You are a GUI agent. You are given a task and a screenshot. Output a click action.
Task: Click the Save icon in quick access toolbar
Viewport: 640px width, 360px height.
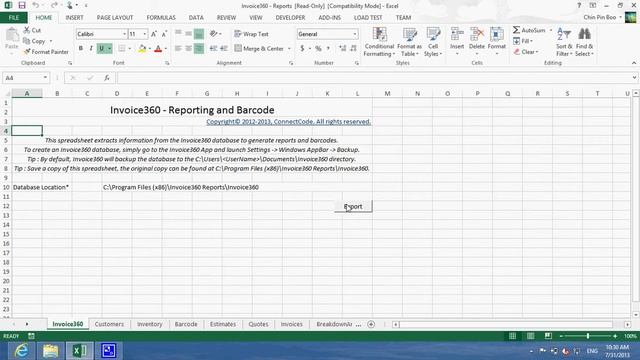[x=22, y=6]
